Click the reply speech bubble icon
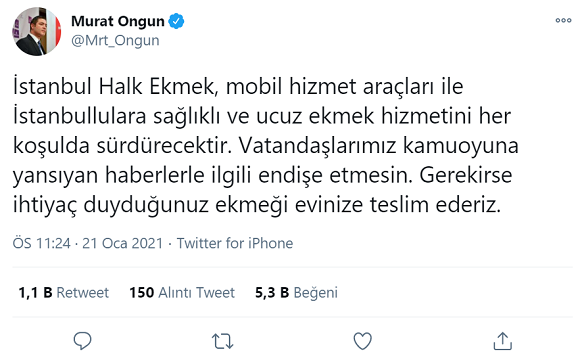The width and height of the screenshot is (580, 362). pyautogui.click(x=82, y=341)
